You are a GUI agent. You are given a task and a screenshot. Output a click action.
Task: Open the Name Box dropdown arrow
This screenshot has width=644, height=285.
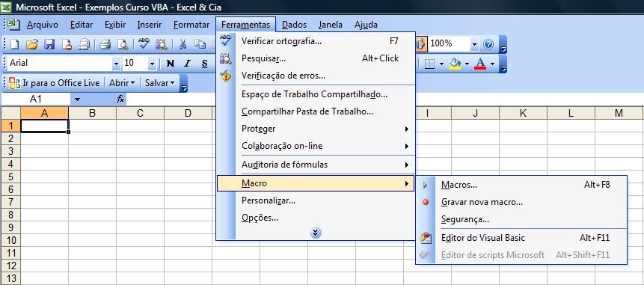78,99
